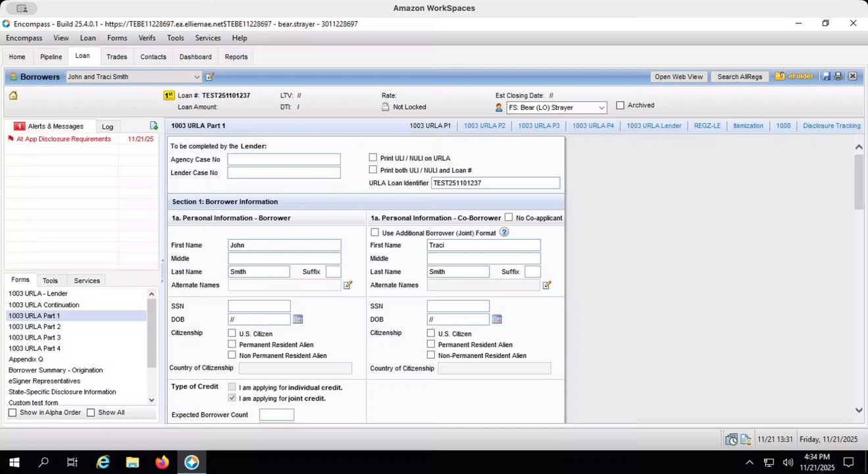This screenshot has height=474, width=868.
Task: Open the Encompass menu
Action: tap(24, 38)
